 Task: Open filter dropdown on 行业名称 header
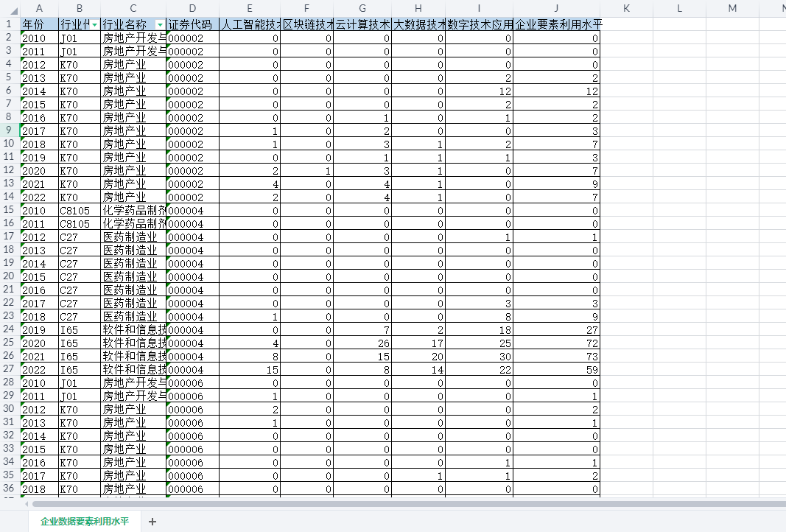click(160, 24)
